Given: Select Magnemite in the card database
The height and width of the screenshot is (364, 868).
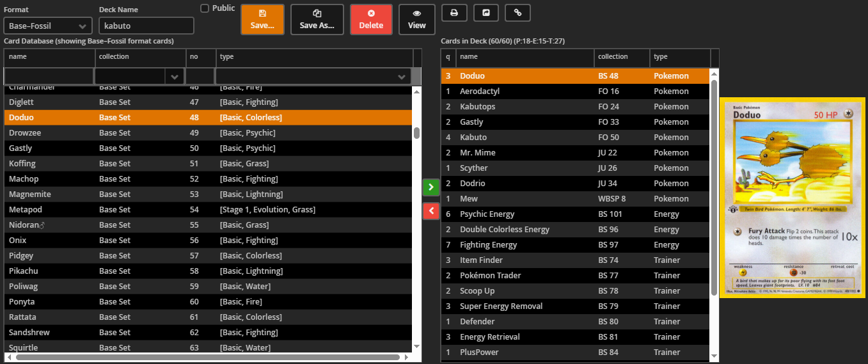Looking at the screenshot, I should (209, 194).
